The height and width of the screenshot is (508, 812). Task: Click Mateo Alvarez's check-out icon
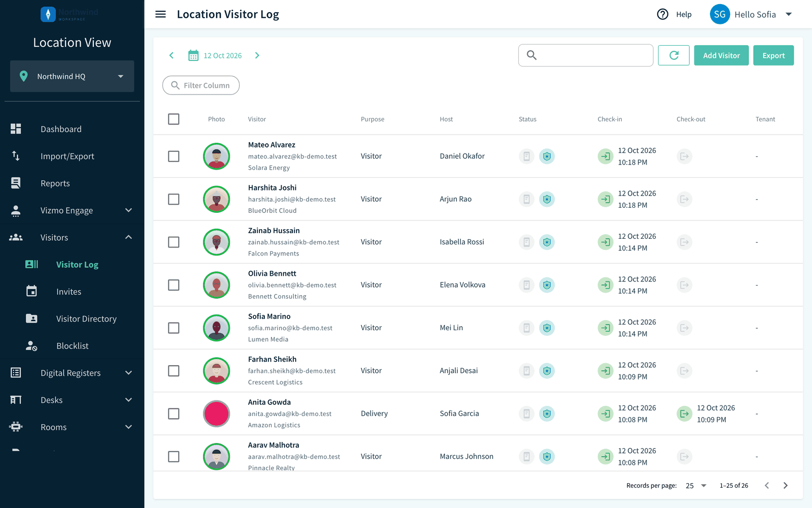click(684, 156)
